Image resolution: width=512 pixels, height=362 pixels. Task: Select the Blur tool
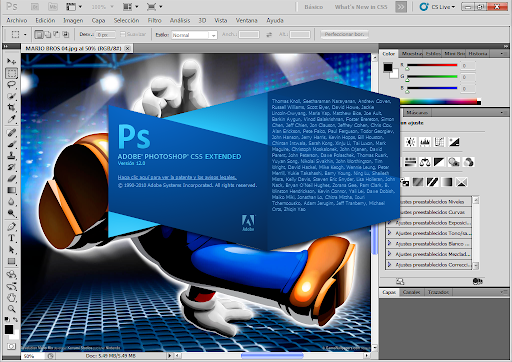[11, 201]
